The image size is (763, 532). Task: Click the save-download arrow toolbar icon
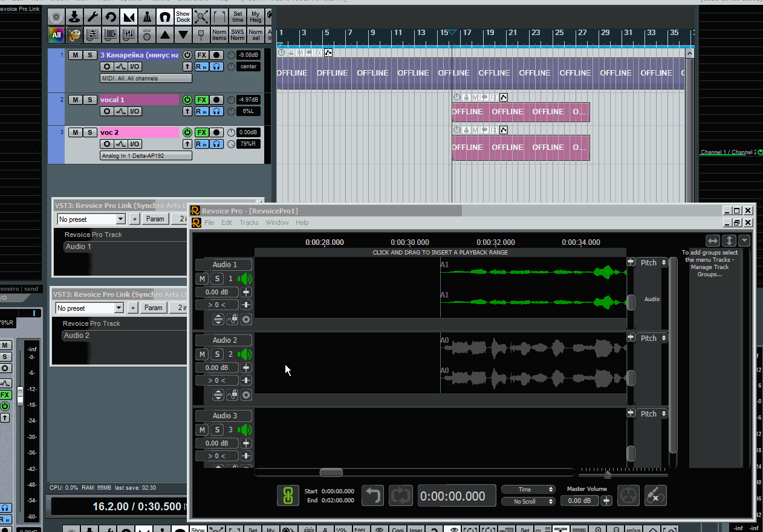(x=74, y=17)
